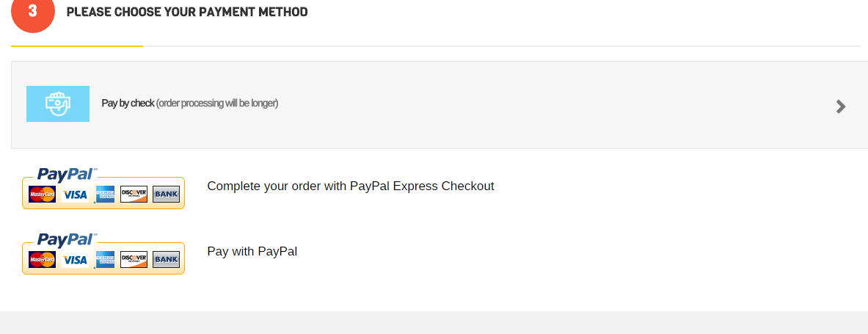Click American Express icon in Pay with PayPal button

coord(105,260)
